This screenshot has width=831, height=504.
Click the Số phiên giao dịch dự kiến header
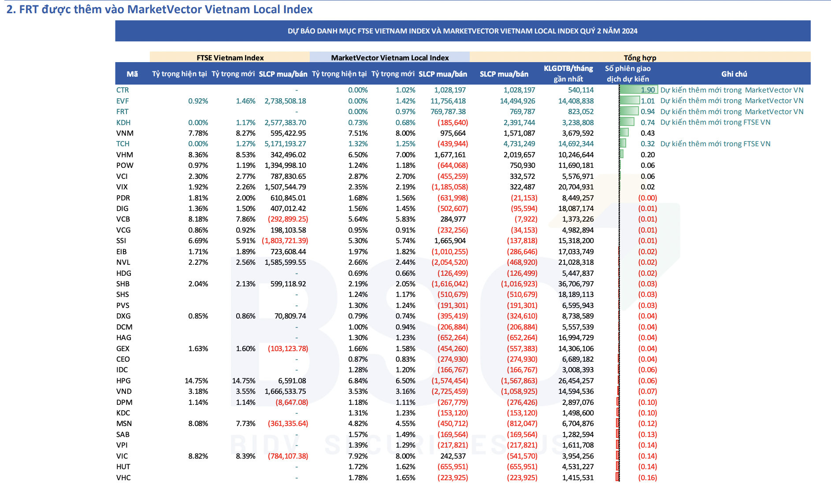627,74
